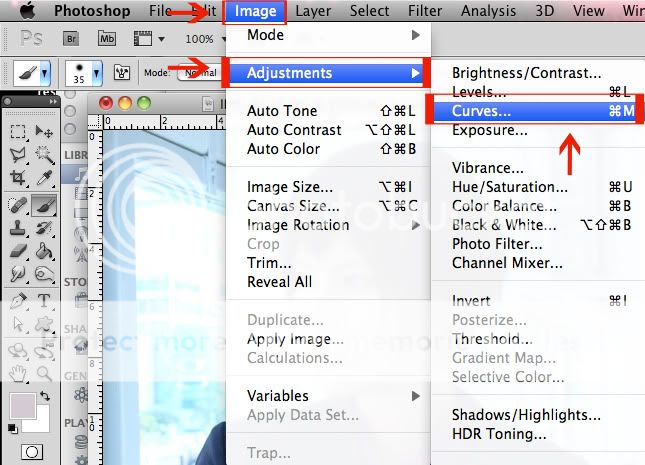Viewport: 645px width, 465px height.
Task: Choose Curves from Adjustments submenu
Action: (536, 111)
